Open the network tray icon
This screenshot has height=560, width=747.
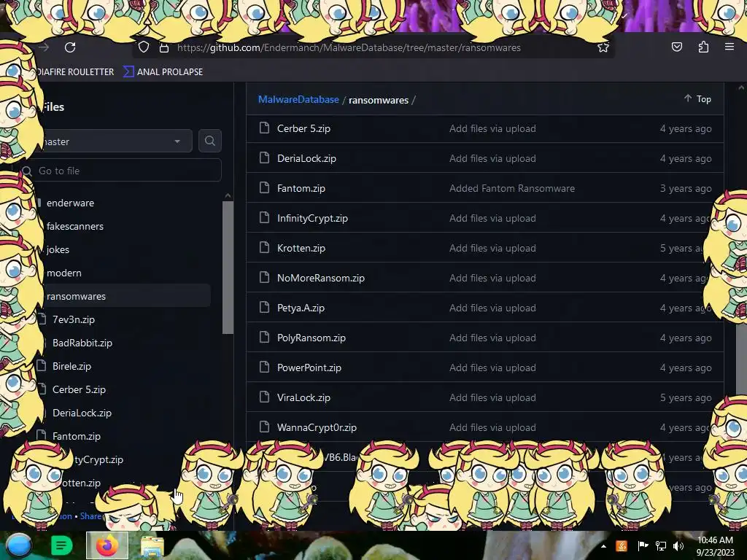(661, 546)
